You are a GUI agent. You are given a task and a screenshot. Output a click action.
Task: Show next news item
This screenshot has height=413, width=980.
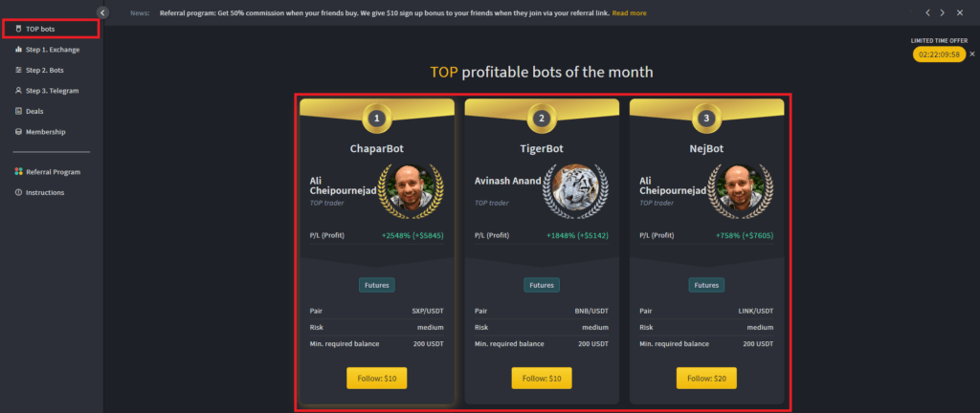(943, 12)
